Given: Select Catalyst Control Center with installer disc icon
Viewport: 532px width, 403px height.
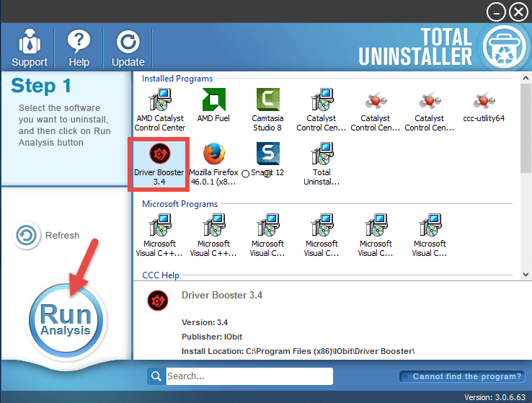Looking at the screenshot, I should pos(322,110).
